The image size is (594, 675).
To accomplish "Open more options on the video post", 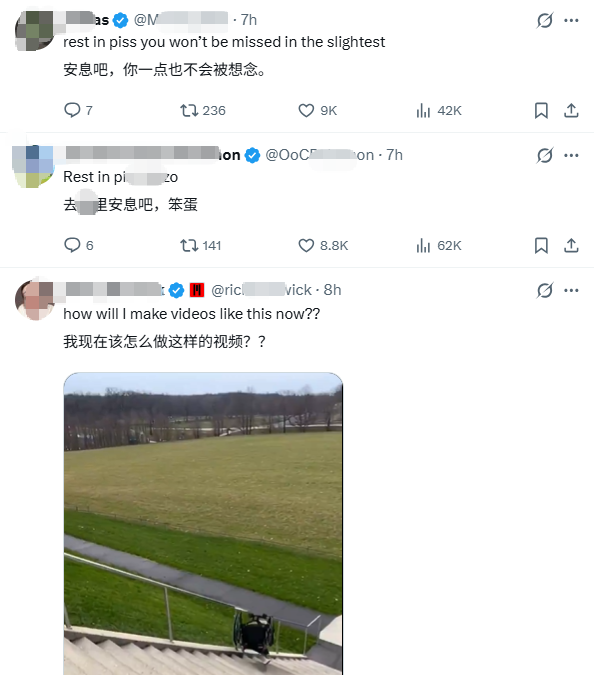I will (571, 290).
